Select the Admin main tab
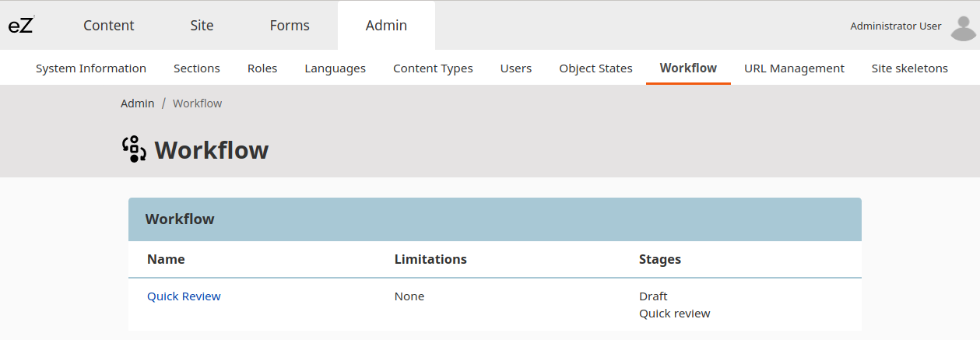The height and width of the screenshot is (340, 980). pos(386,26)
